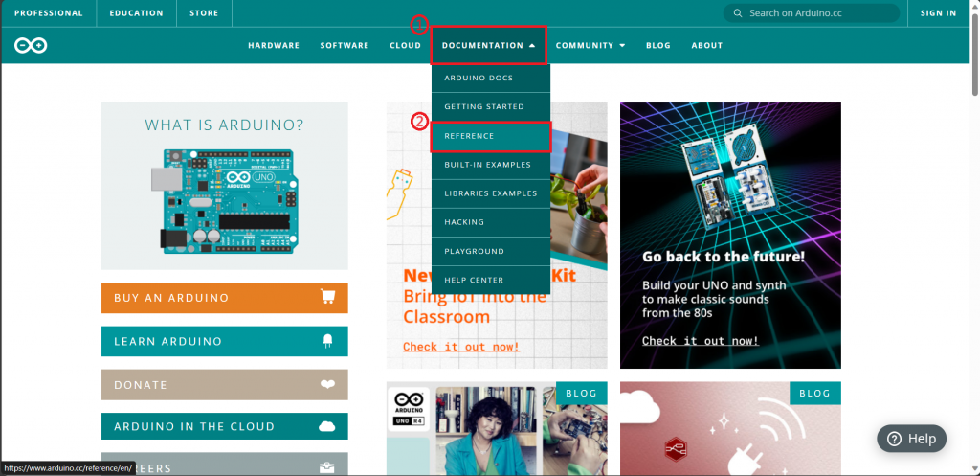Click the Sign In link
Image resolution: width=980 pixels, height=476 pixels.
(938, 13)
